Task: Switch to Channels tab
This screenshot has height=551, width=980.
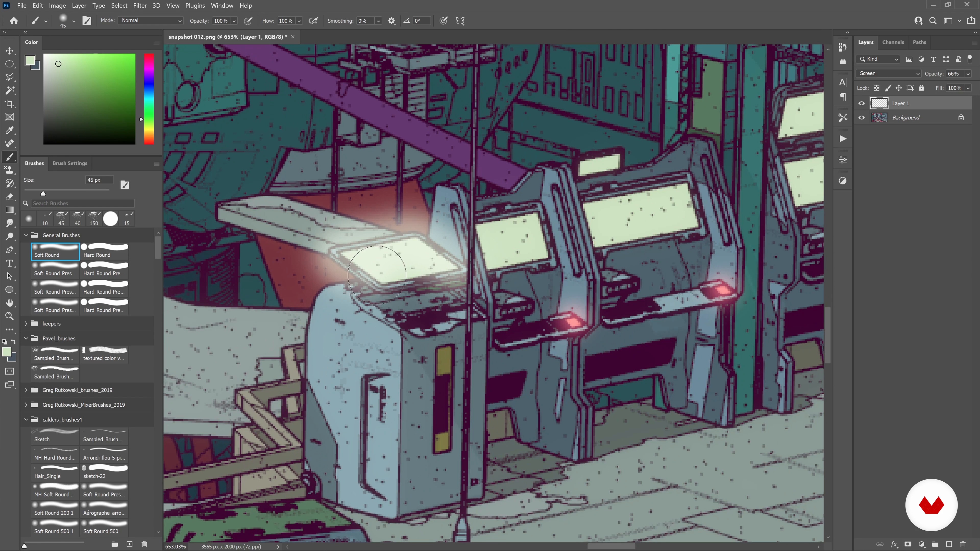Action: click(892, 42)
